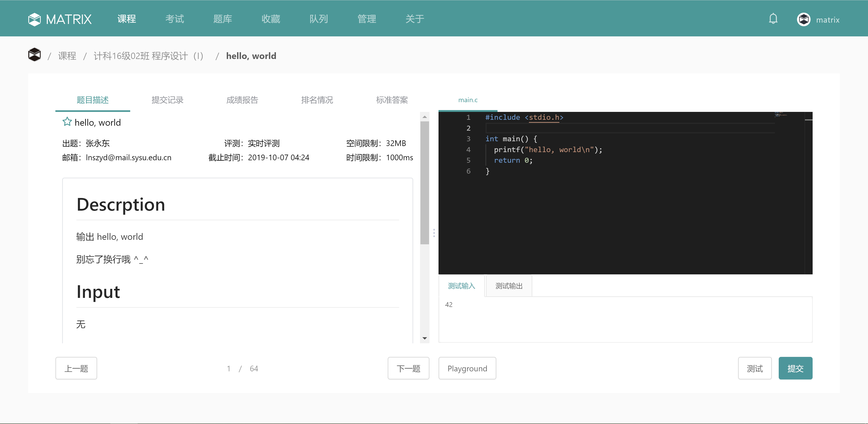Select the 测试输入 tab
The height and width of the screenshot is (424, 868).
click(x=461, y=286)
